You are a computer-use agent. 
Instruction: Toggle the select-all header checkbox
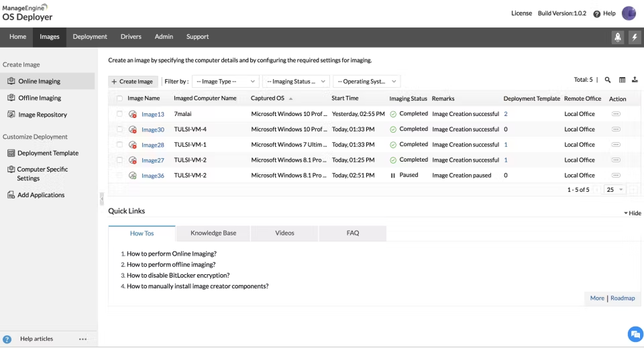coord(119,99)
